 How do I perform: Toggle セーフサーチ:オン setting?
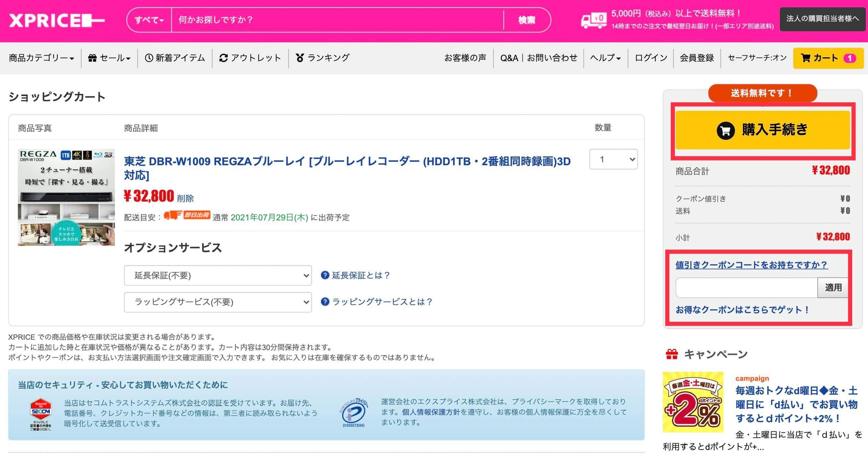[x=757, y=58]
